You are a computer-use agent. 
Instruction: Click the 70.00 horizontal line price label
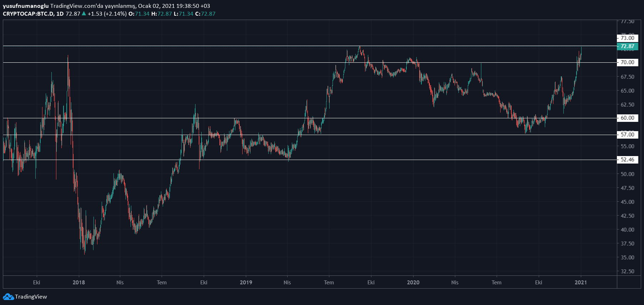(627, 62)
